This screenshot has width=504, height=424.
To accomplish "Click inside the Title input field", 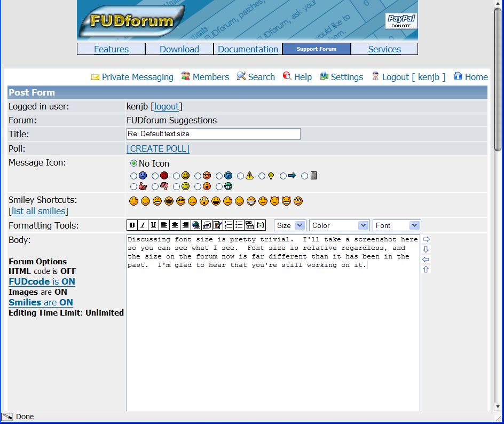I will pyautogui.click(x=214, y=134).
